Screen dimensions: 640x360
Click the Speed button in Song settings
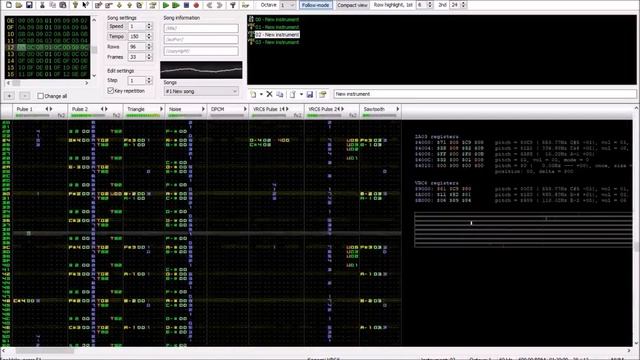(116, 26)
